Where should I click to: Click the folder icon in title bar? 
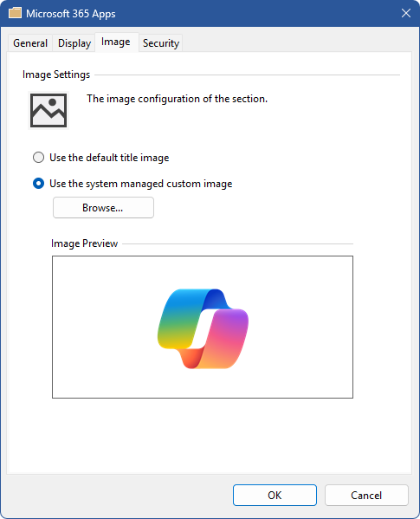click(15, 13)
